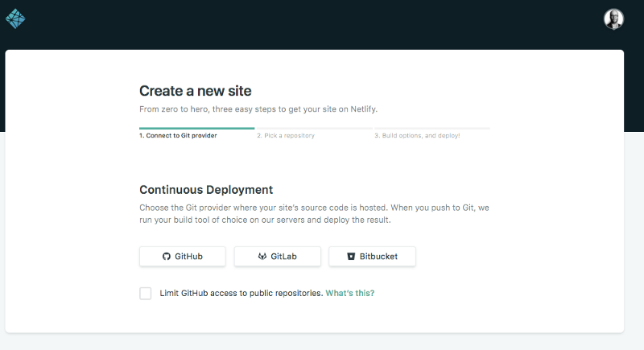644x350 pixels.
Task: Open the "What's this?" link
Action: [x=350, y=294]
